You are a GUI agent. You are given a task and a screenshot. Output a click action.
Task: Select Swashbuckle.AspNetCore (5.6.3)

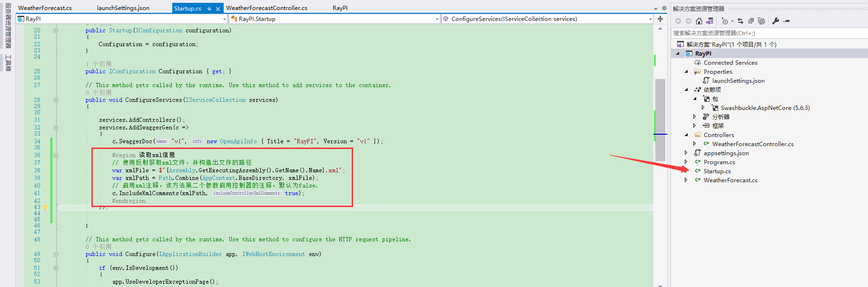click(765, 108)
